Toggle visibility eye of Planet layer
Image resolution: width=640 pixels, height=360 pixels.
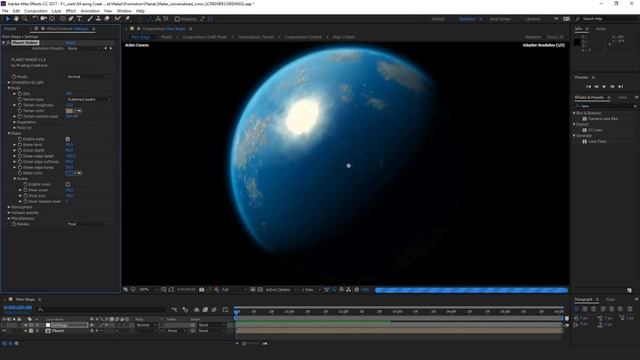click(x=4, y=331)
